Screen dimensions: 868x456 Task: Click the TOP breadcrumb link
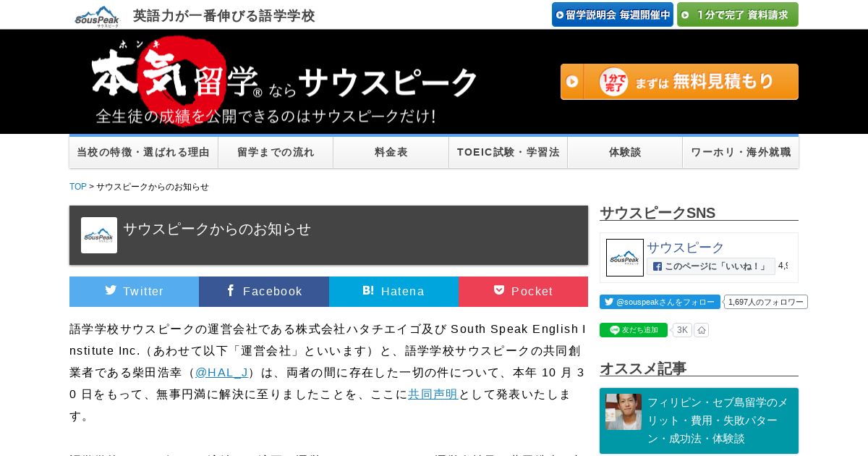pyautogui.click(x=78, y=187)
